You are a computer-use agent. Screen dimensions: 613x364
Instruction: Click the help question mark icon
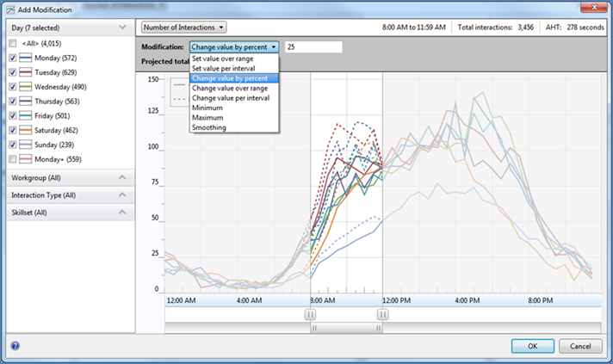point(15,346)
